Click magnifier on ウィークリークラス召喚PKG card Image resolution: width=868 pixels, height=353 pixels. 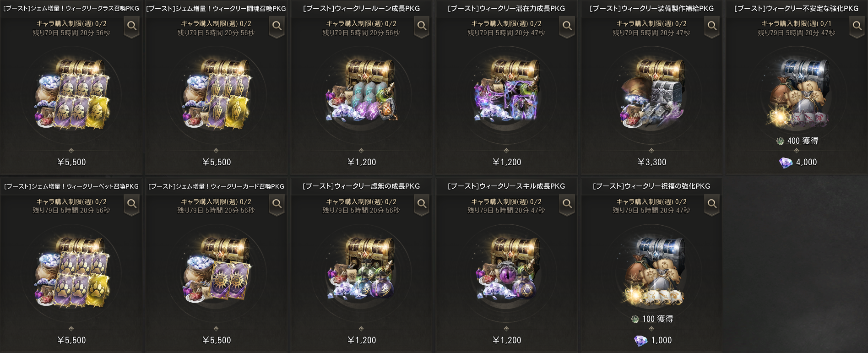click(x=132, y=27)
